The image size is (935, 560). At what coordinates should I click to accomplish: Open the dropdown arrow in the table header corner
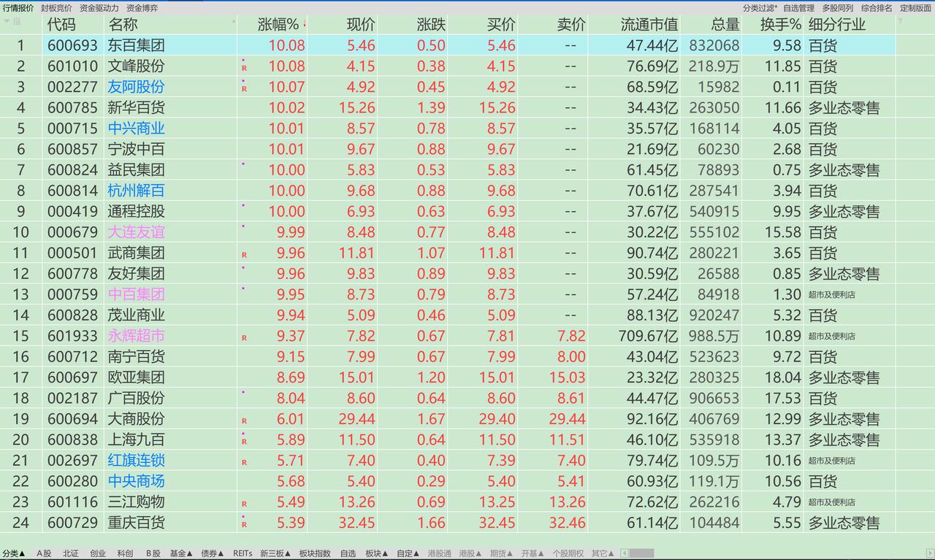pyautogui.click(x=7, y=21)
